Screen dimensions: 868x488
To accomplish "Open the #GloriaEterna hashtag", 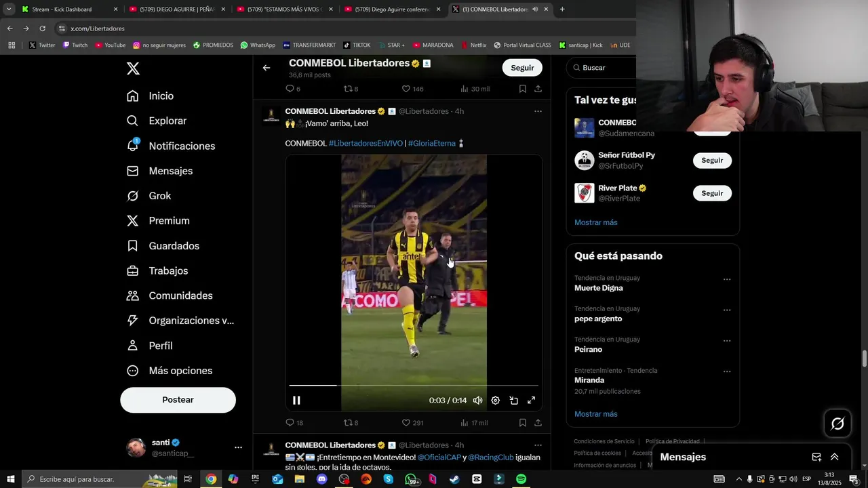I will (x=432, y=143).
